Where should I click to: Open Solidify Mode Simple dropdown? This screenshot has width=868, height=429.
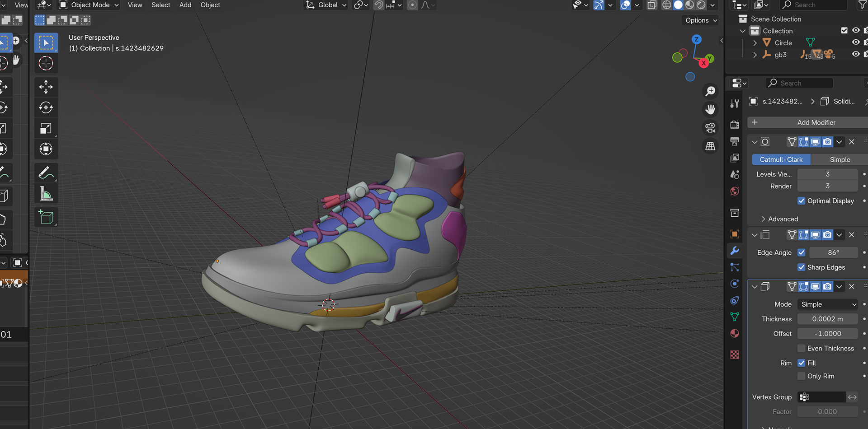click(828, 304)
